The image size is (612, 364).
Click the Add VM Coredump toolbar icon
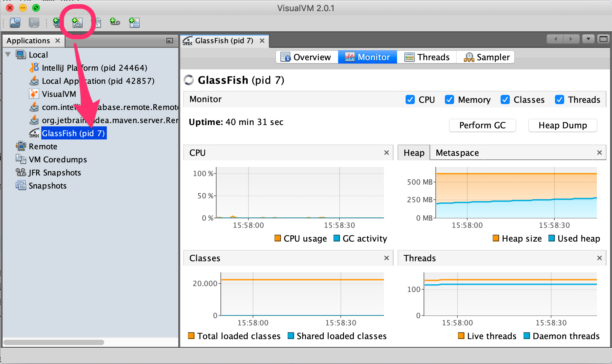pyautogui.click(x=97, y=23)
